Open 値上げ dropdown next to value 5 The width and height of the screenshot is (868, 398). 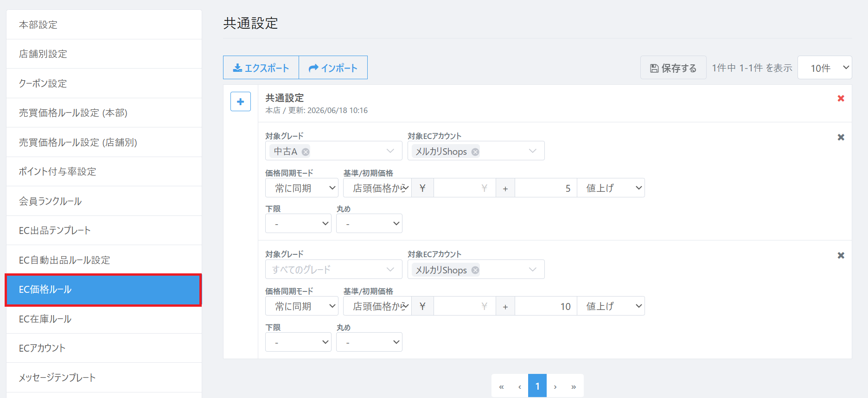pos(611,188)
